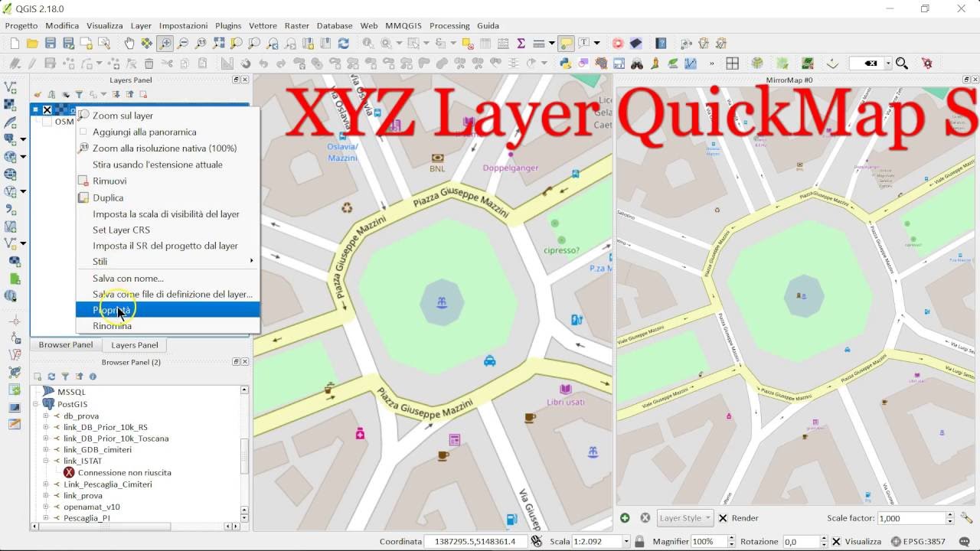Select Set Layer CRS context entry

168,230
